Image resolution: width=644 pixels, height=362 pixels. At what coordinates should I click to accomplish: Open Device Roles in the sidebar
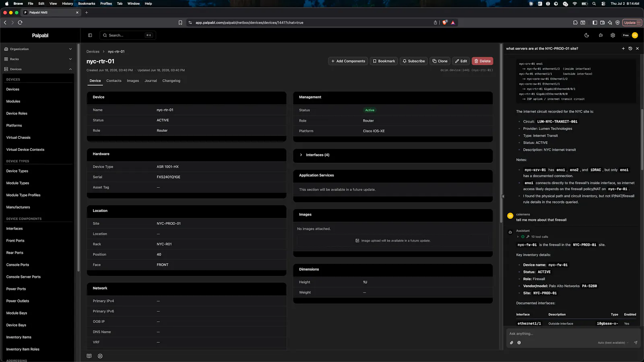coord(17,113)
